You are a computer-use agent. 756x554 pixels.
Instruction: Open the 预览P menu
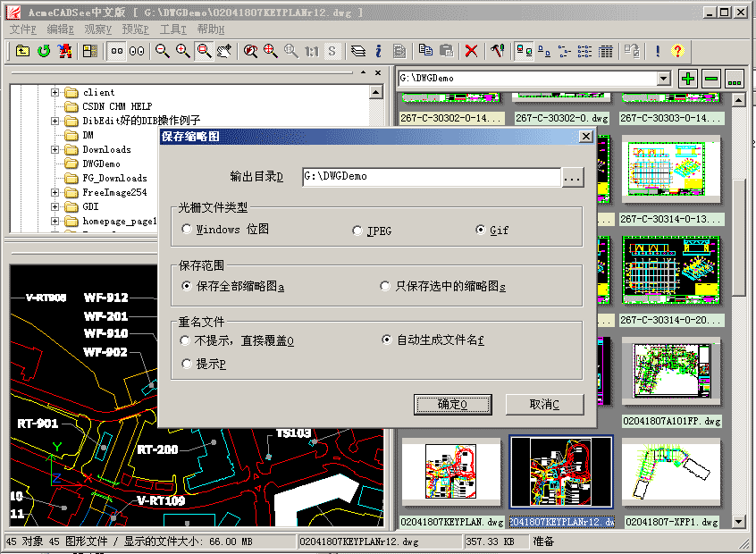[136, 29]
